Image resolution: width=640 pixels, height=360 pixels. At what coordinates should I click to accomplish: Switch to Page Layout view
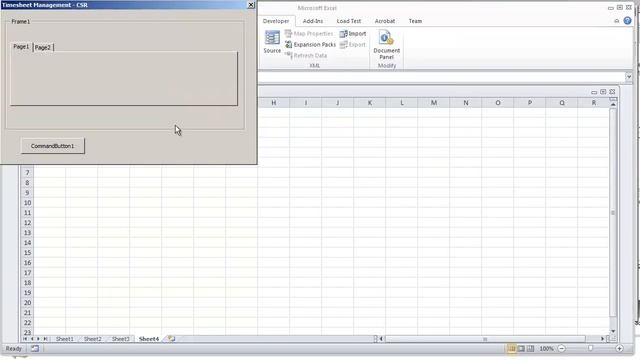tap(521, 349)
